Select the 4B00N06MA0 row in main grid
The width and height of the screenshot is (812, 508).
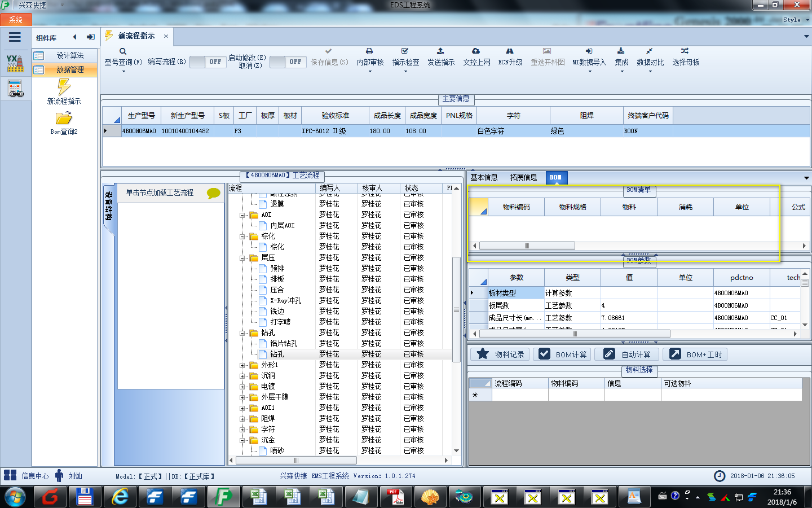456,131
